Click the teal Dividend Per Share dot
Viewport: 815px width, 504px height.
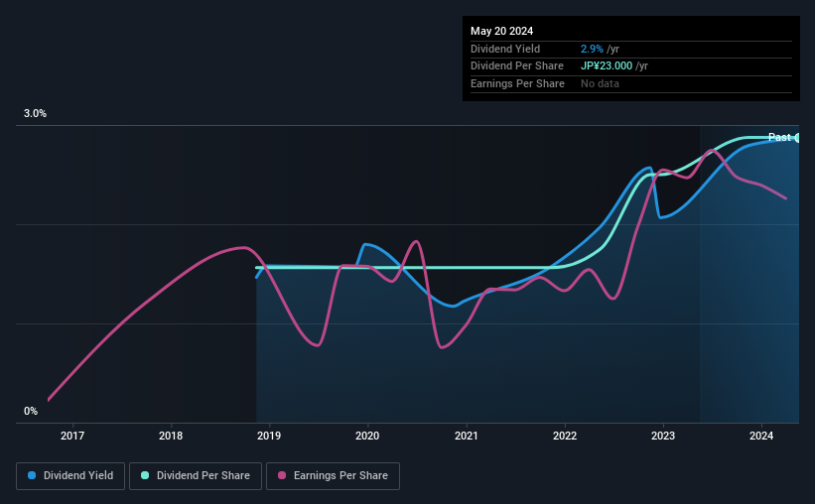click(145, 475)
